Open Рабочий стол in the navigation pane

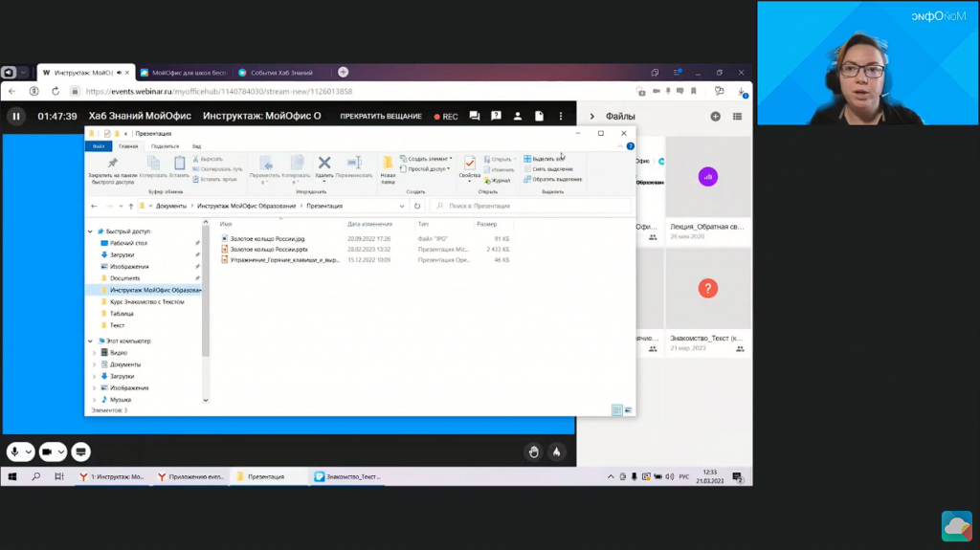coord(129,243)
